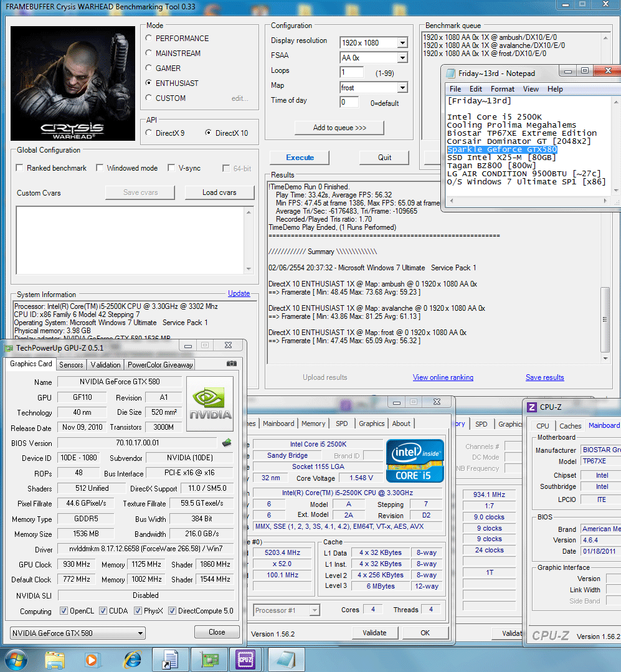This screenshot has height=672, width=621.
Task: Switch to CPU-Z About tab
Action: pos(401,424)
